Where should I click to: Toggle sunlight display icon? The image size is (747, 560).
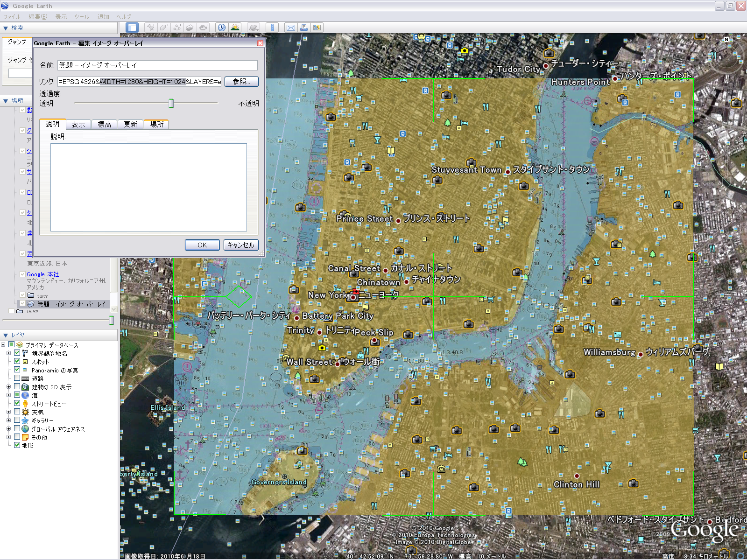click(x=235, y=28)
